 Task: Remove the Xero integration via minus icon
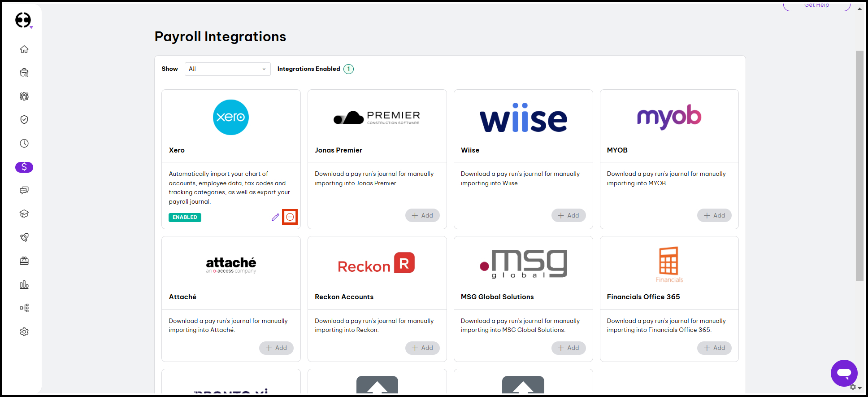point(290,217)
